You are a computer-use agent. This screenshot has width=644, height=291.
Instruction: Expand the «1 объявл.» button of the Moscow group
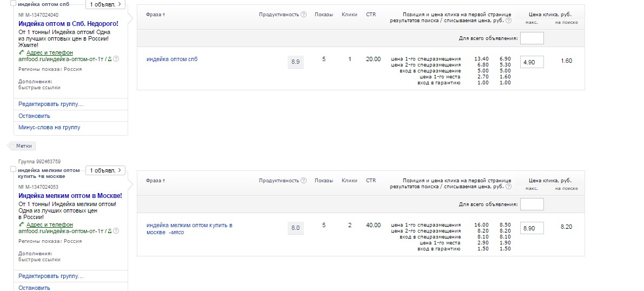pyautogui.click(x=104, y=170)
